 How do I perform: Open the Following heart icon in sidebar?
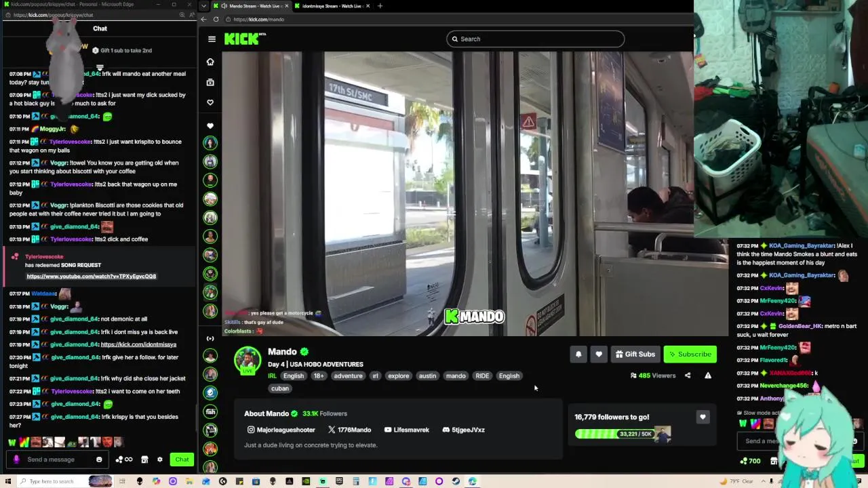click(210, 102)
